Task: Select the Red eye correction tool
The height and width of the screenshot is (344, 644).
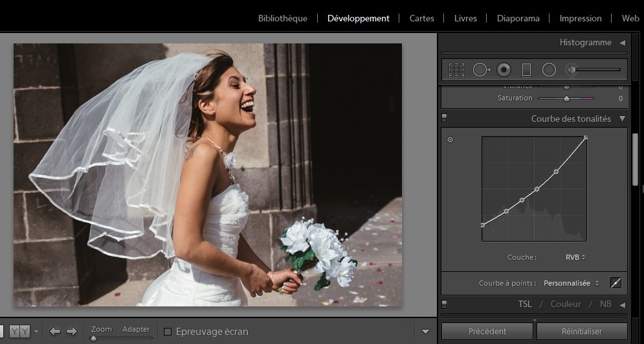Action: (504, 70)
